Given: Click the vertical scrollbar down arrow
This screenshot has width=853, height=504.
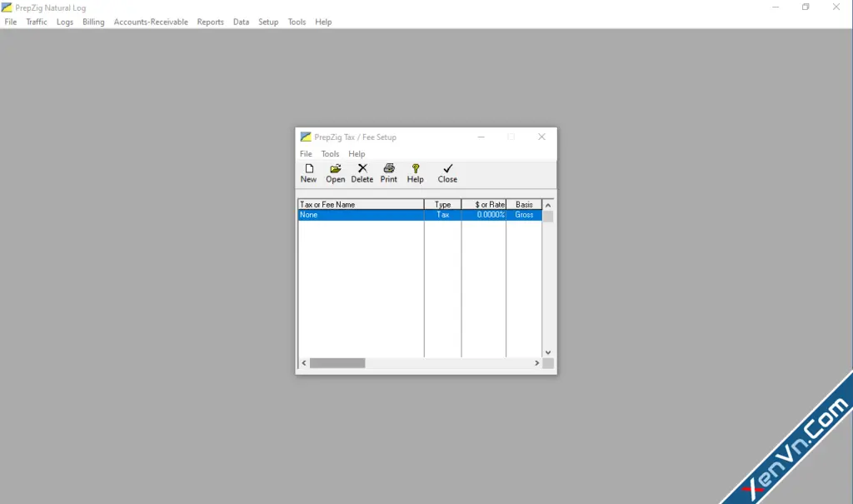Looking at the screenshot, I should (548, 352).
